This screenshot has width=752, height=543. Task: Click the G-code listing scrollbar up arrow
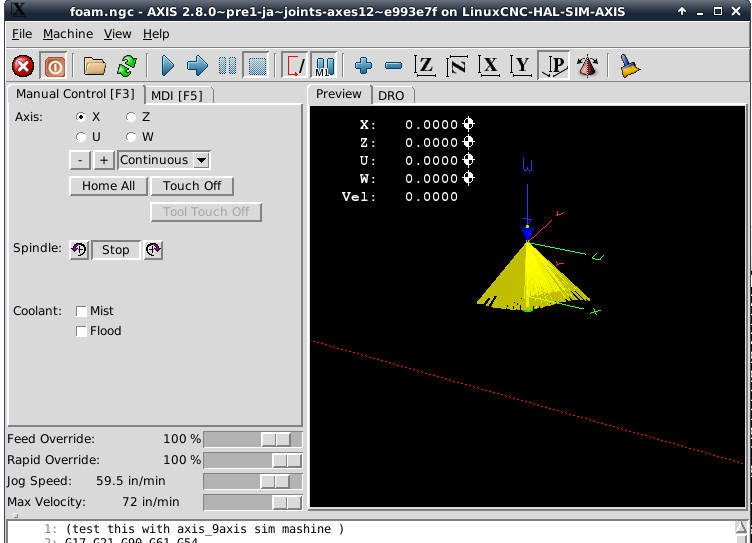click(741, 528)
